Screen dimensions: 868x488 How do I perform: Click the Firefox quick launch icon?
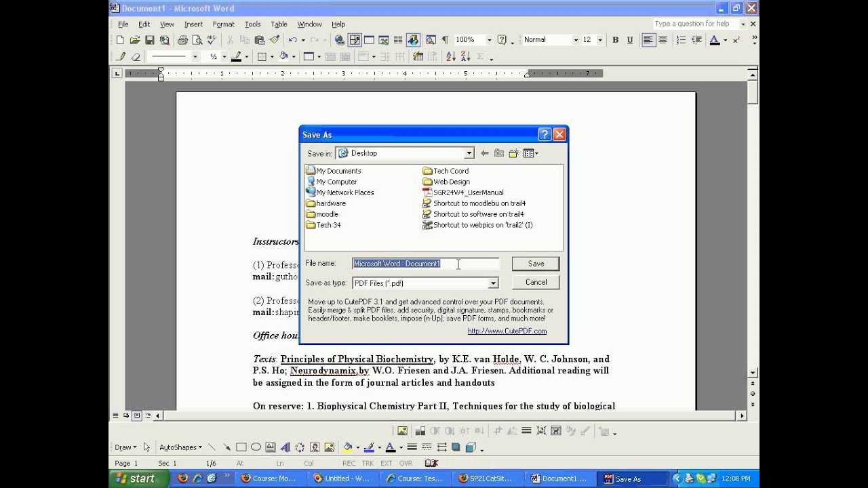pyautogui.click(x=183, y=479)
